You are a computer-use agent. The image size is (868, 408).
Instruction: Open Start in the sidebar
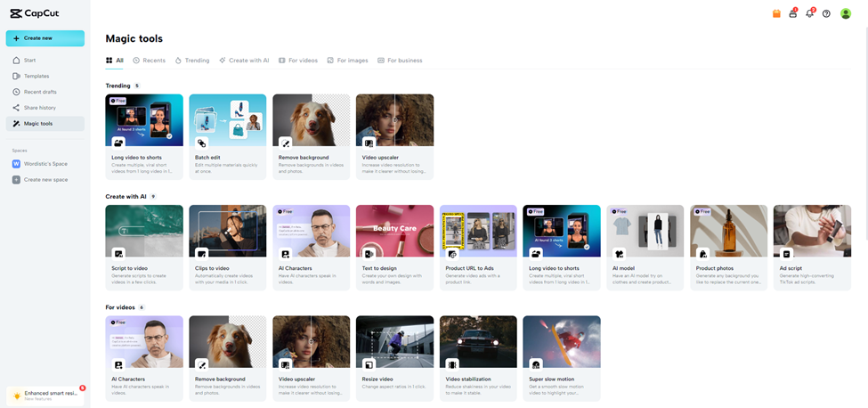[45, 60]
